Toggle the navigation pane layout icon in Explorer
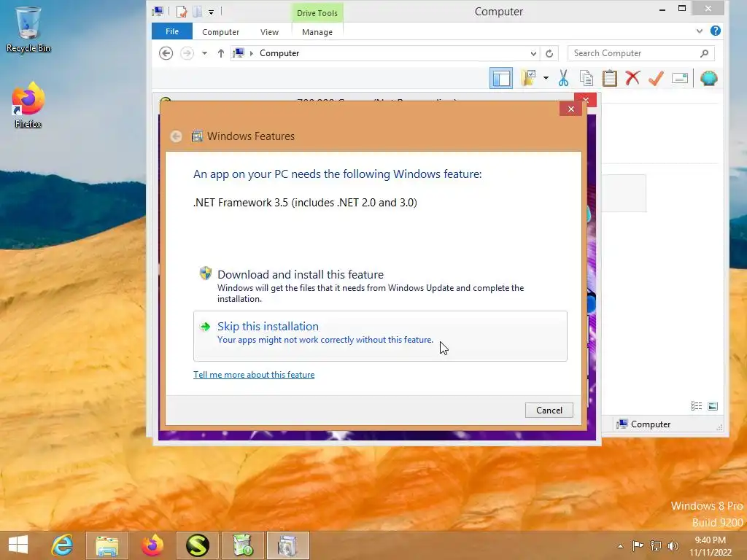 [500, 78]
